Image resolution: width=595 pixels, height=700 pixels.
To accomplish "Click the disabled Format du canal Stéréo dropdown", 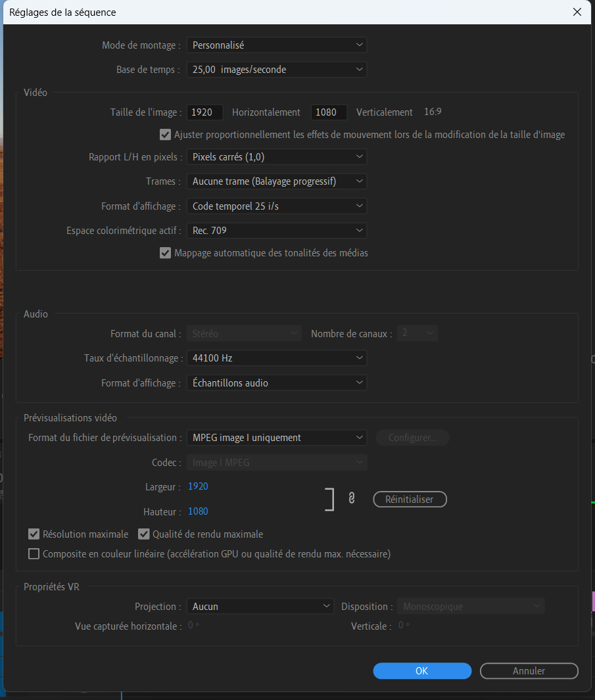I will click(x=244, y=333).
